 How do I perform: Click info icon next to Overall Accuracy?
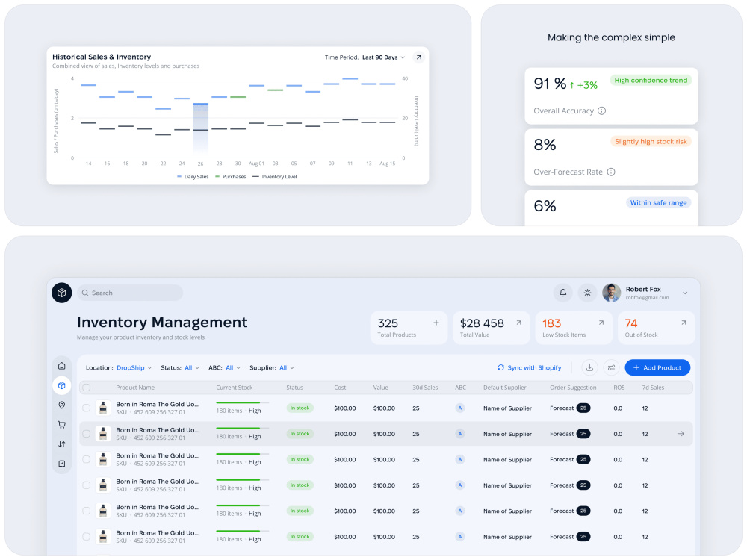click(x=601, y=111)
